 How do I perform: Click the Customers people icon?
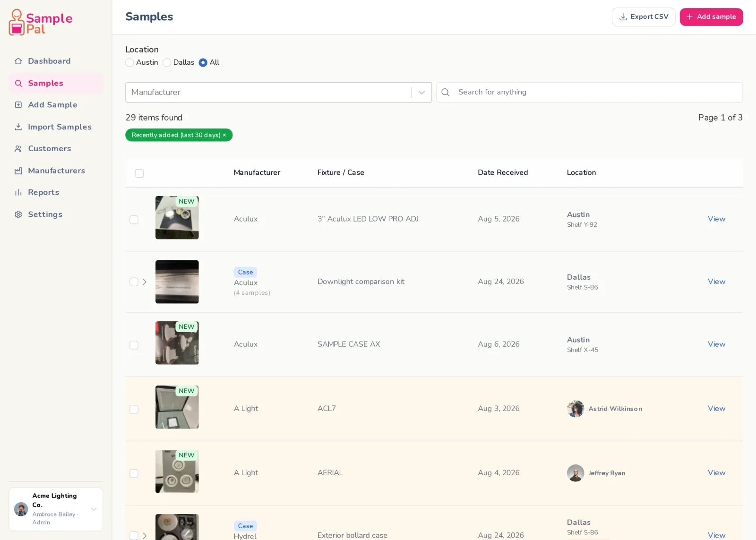coord(18,148)
